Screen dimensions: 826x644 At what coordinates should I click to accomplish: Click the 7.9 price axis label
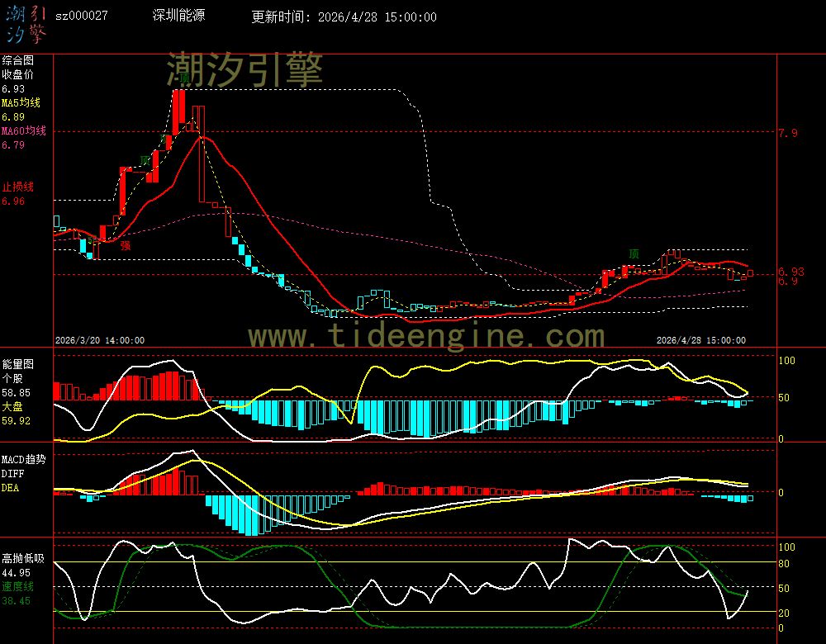click(787, 133)
